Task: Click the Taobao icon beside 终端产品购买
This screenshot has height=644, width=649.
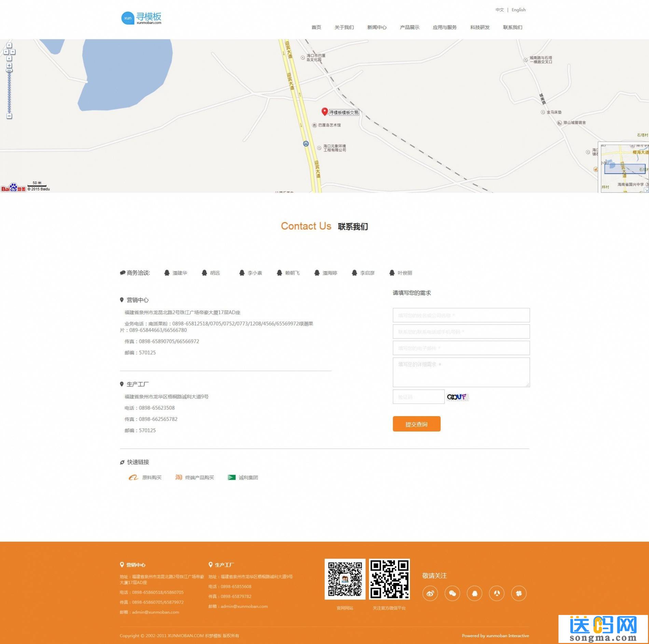Action: 179,477
